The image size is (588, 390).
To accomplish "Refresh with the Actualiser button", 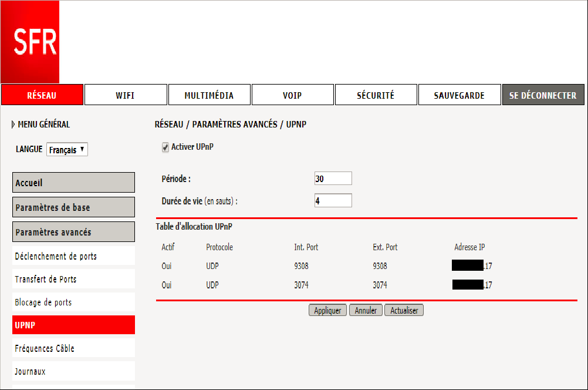I will (404, 310).
